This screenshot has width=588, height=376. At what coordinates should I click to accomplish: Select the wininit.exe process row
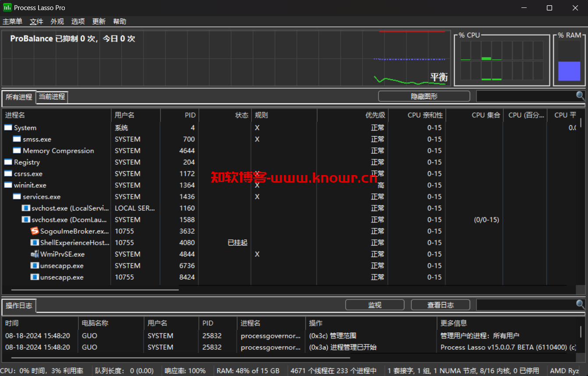coord(289,185)
